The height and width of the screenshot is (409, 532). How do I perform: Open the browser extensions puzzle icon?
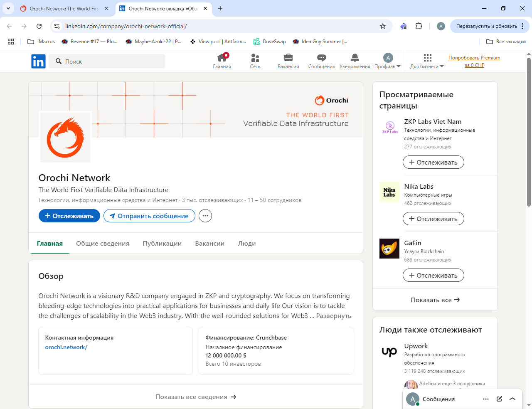pos(419,26)
